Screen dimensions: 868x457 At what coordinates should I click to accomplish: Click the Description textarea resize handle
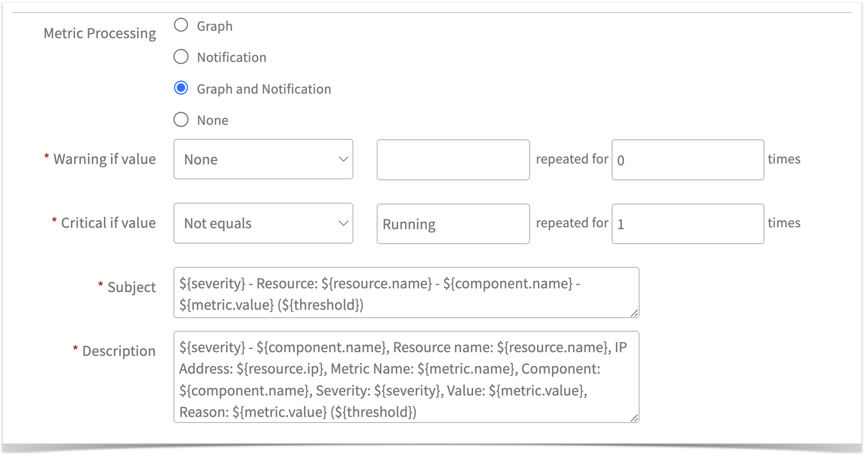(634, 417)
